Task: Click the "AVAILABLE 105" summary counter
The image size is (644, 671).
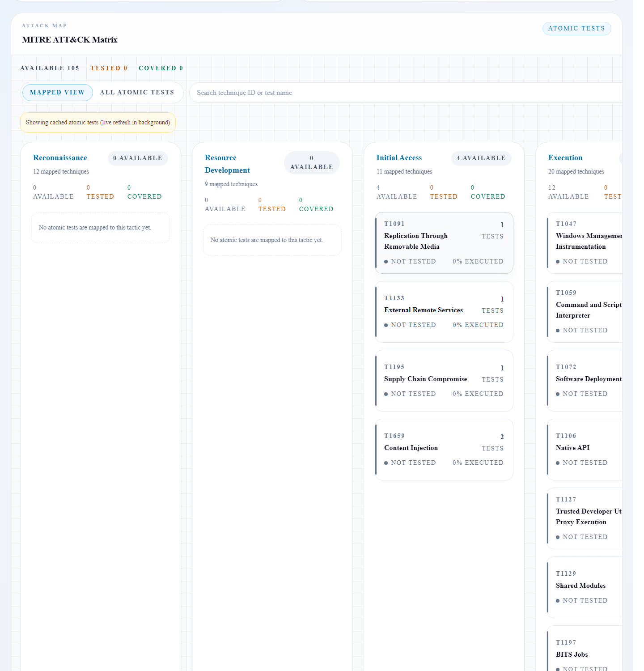Action: [x=50, y=68]
